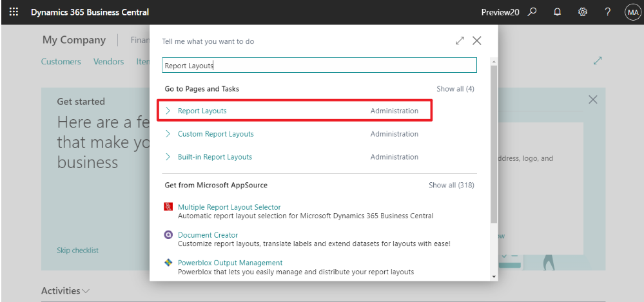
Task: Click the results list scrollbar thumb
Action: point(494,144)
